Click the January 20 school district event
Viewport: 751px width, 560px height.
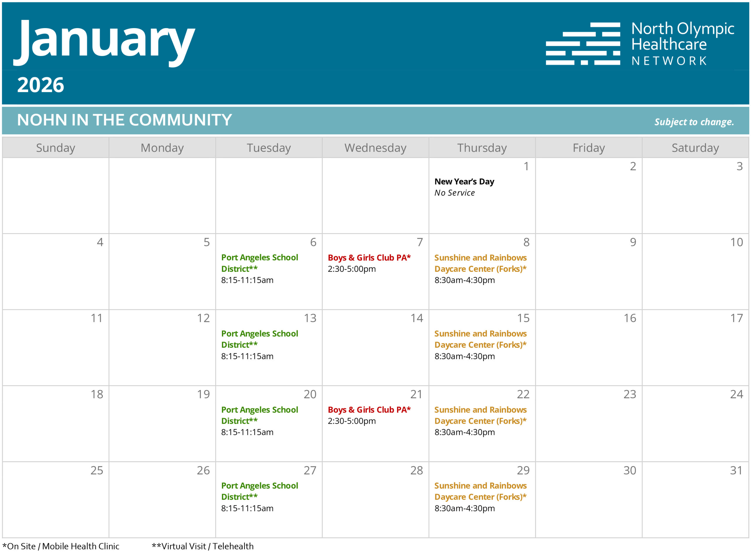260,420
